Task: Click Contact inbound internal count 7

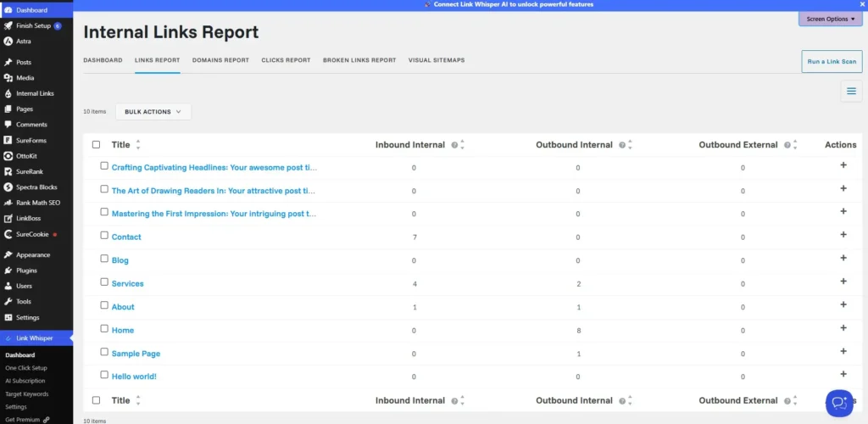Action: [415, 237]
